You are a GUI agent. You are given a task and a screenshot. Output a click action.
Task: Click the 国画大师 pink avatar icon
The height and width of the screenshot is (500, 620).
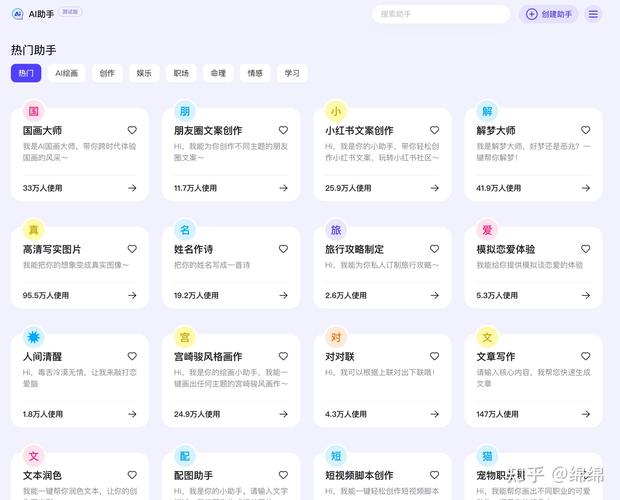[33, 111]
